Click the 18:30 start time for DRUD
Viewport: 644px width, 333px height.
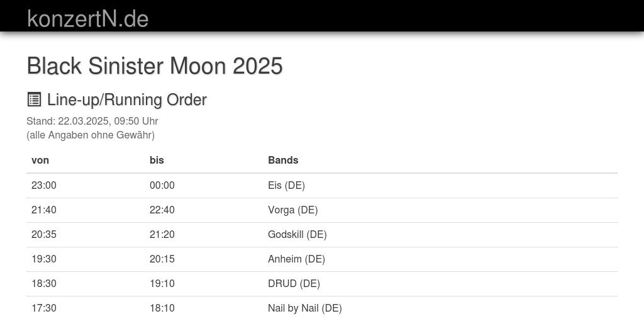(44, 283)
